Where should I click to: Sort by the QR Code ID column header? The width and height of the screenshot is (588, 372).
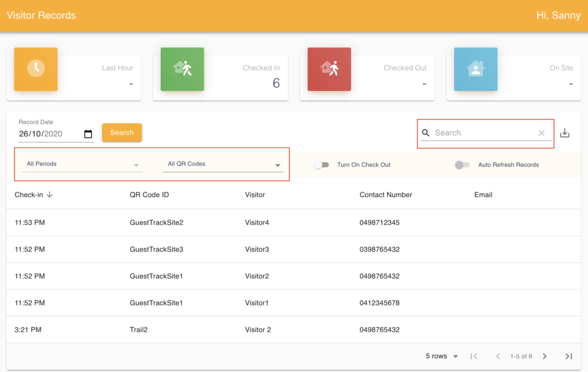click(149, 195)
